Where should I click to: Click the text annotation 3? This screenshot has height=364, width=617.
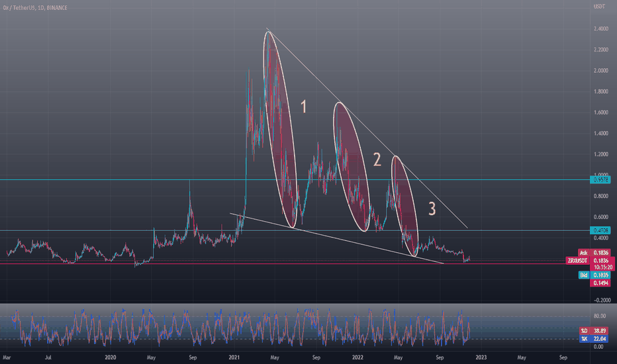(x=432, y=209)
